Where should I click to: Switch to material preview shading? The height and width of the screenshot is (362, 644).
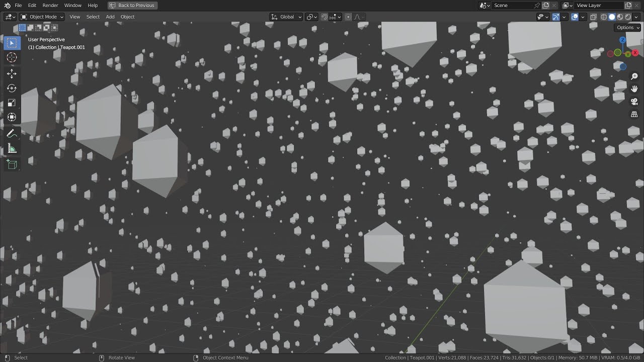620,17
